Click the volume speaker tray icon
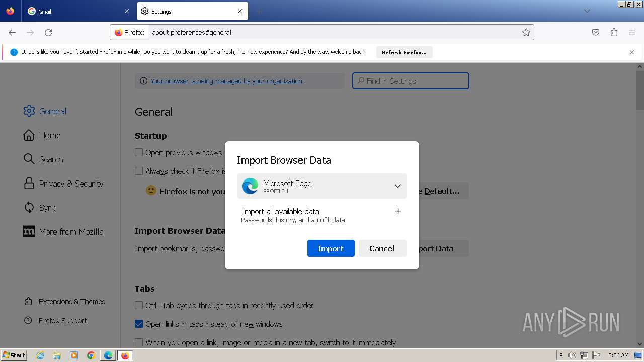The height and width of the screenshot is (362, 644). 572,355
